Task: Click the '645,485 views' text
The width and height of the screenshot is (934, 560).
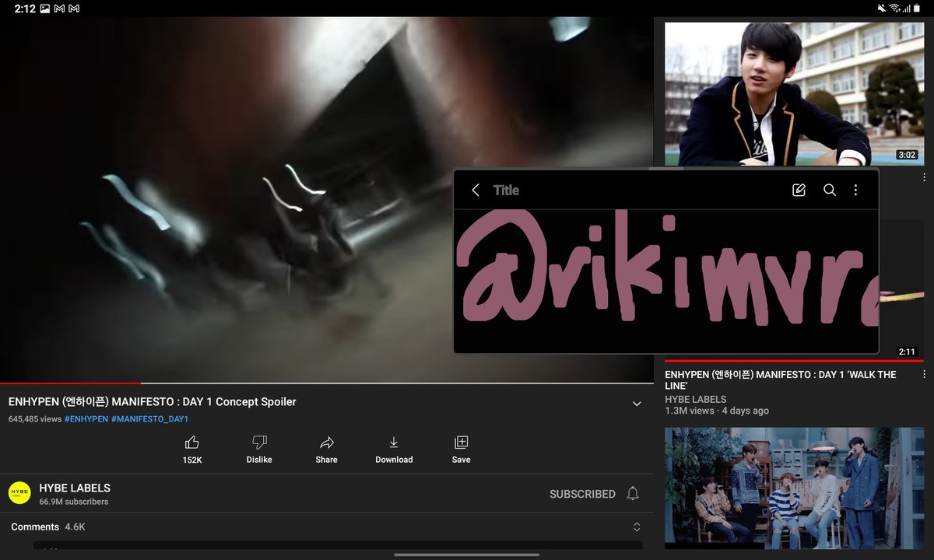Action: (x=35, y=418)
